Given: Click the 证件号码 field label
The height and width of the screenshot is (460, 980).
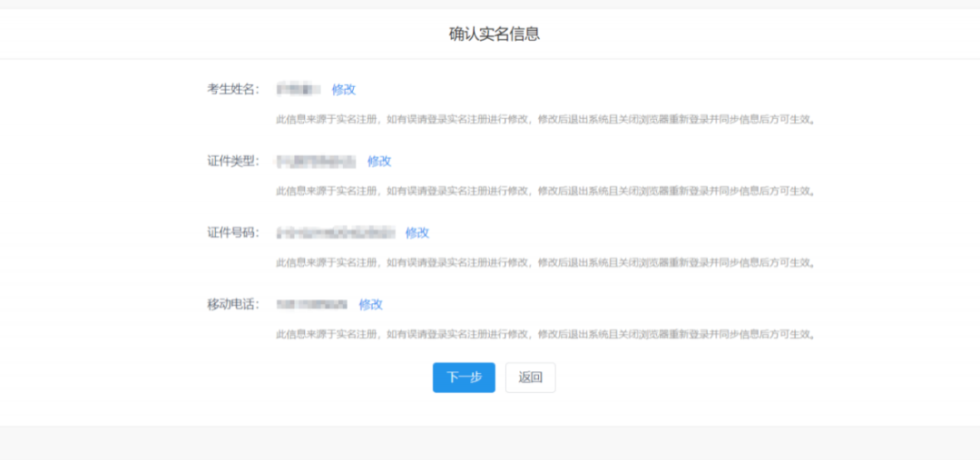Looking at the screenshot, I should pyautogui.click(x=232, y=232).
